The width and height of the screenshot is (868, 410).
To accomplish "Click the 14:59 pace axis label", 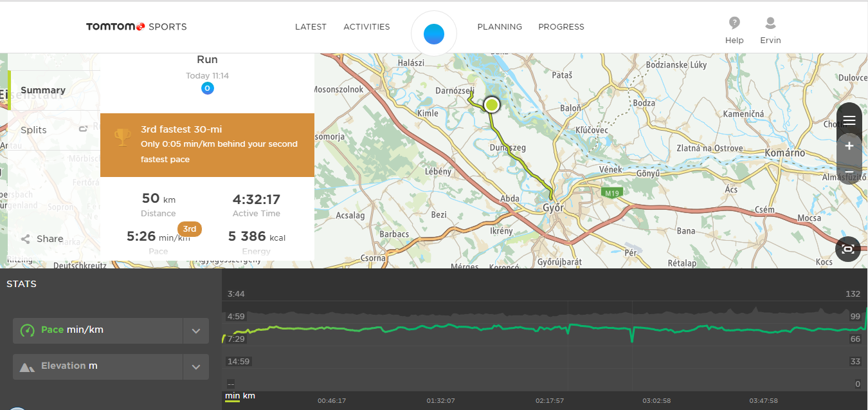I will pyautogui.click(x=239, y=362).
